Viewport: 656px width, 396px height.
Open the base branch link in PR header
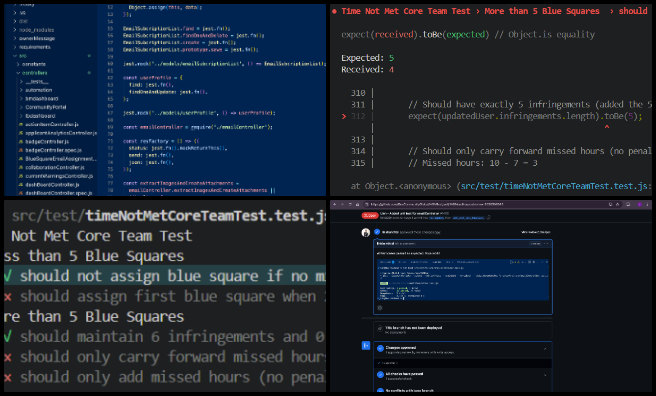[x=436, y=218]
